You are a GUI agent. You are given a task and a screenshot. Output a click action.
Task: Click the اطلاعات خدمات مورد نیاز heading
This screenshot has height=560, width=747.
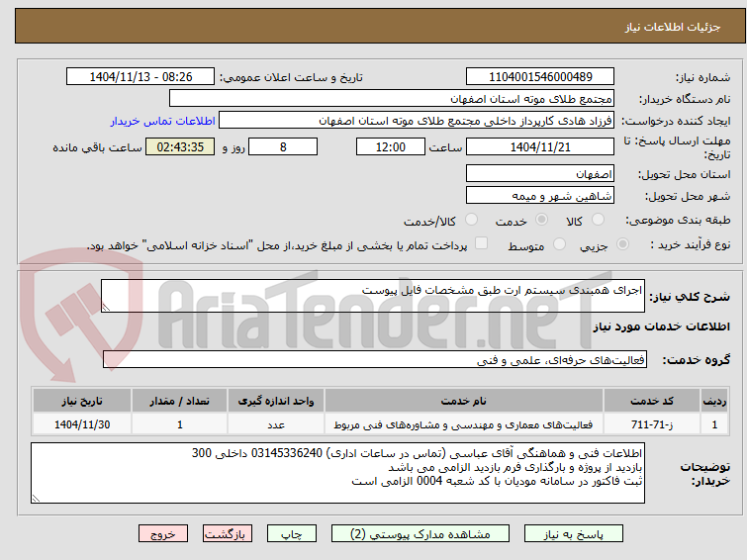[661, 327]
